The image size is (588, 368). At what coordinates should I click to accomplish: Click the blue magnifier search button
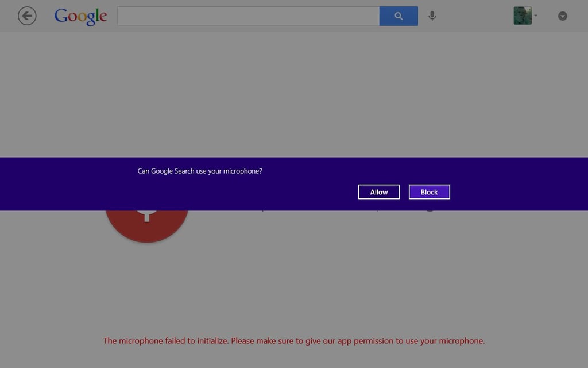coord(399,16)
